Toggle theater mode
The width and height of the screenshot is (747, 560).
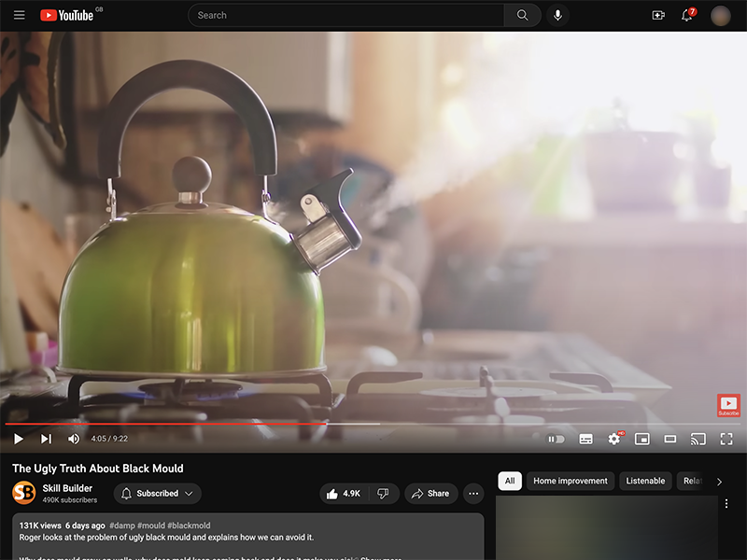670,439
